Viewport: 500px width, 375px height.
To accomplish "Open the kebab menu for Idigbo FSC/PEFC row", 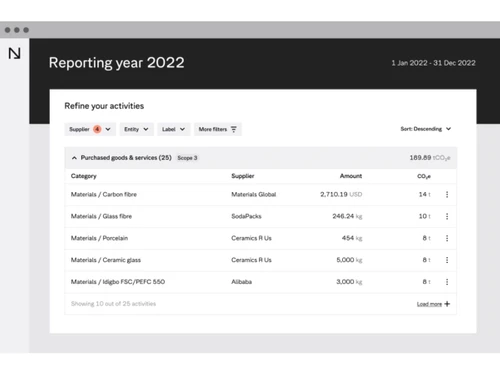I will click(x=447, y=282).
